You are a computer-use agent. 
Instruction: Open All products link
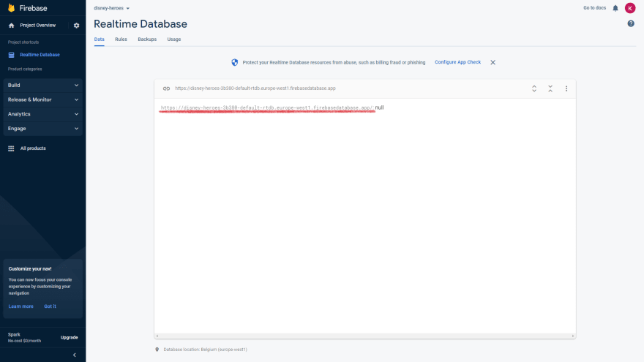(x=33, y=148)
